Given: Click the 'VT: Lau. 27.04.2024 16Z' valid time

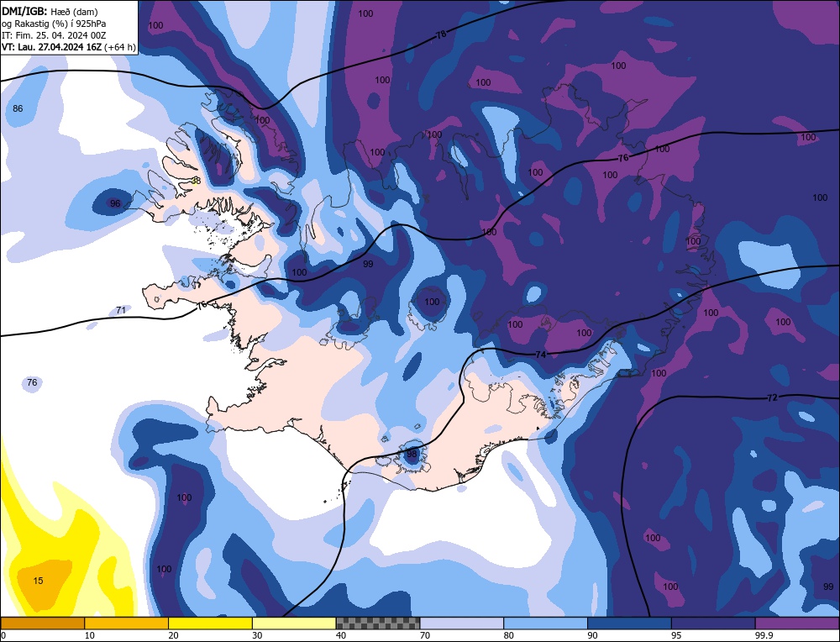Looking at the screenshot, I should (52, 47).
